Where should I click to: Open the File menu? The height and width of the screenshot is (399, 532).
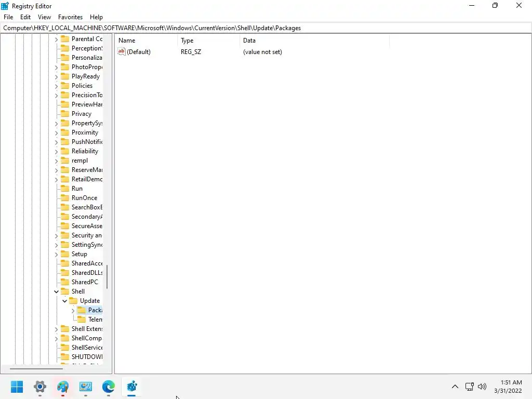point(8,17)
